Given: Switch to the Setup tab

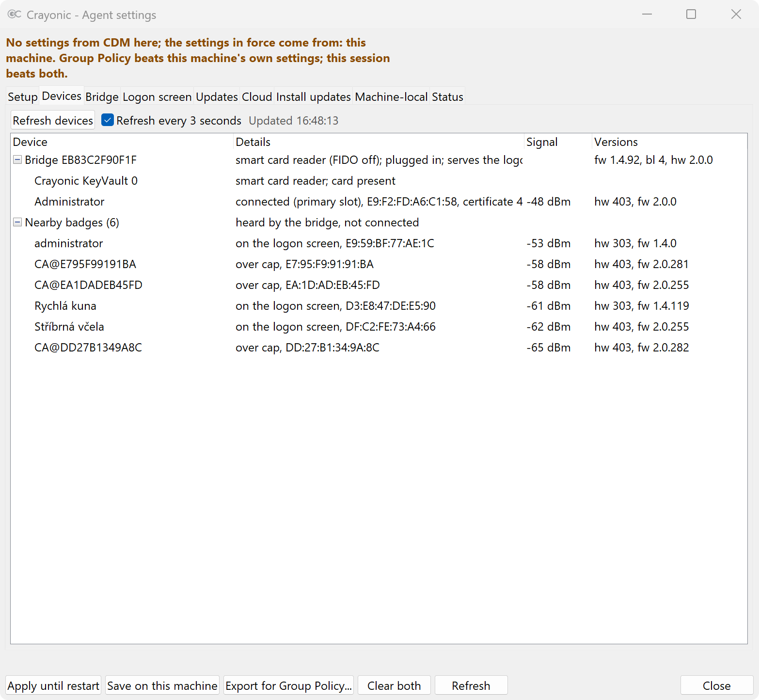Looking at the screenshot, I should pos(23,96).
